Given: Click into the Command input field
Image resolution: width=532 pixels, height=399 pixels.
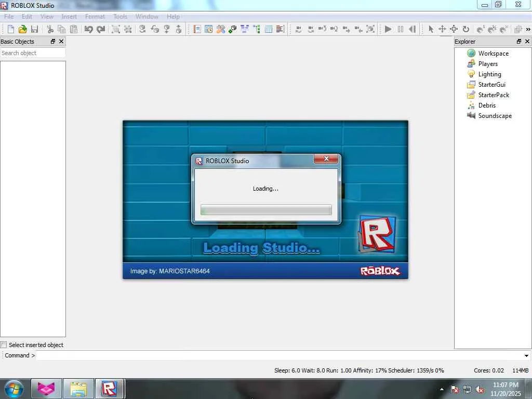Looking at the screenshot, I should coord(279,355).
